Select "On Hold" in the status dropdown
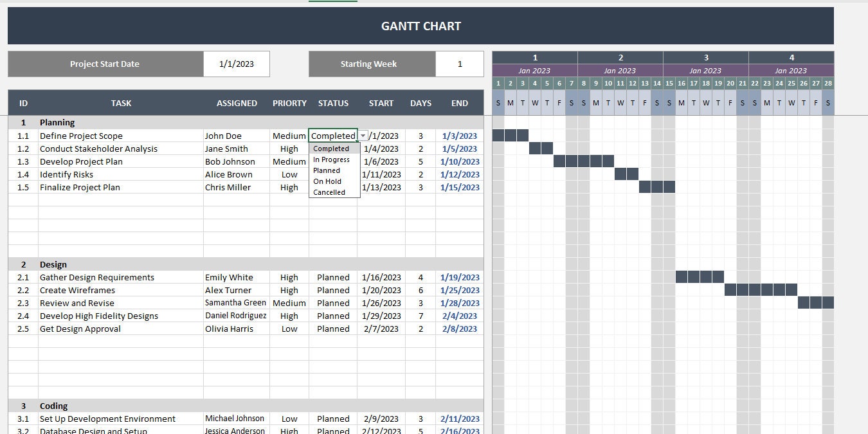This screenshot has height=434, width=868. [x=327, y=181]
